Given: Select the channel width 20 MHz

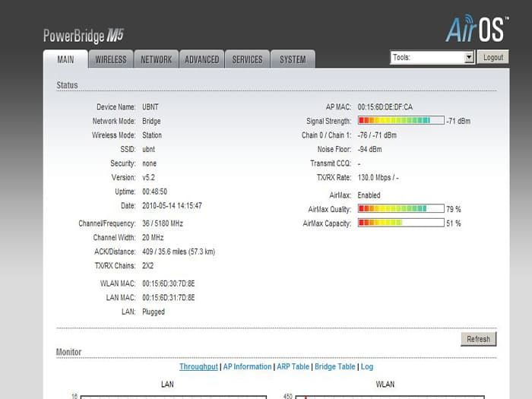Looking at the screenshot, I should [x=153, y=237].
